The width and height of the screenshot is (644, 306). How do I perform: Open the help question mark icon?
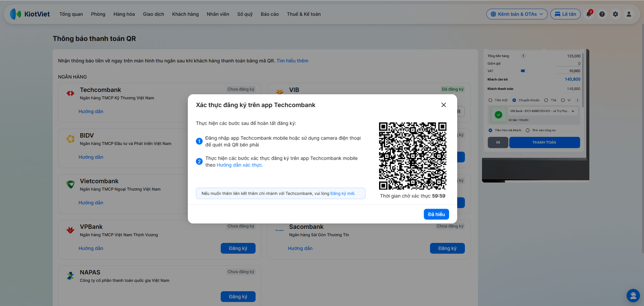602,14
